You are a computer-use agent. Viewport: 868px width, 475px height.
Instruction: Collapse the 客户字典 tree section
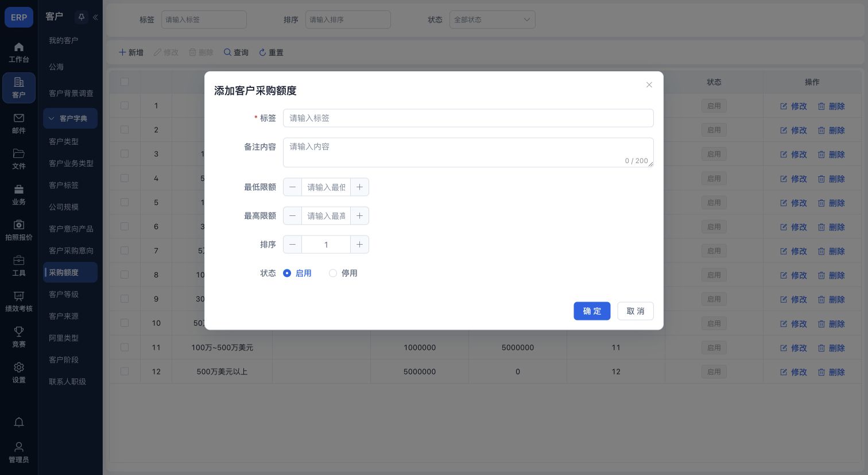pos(70,118)
